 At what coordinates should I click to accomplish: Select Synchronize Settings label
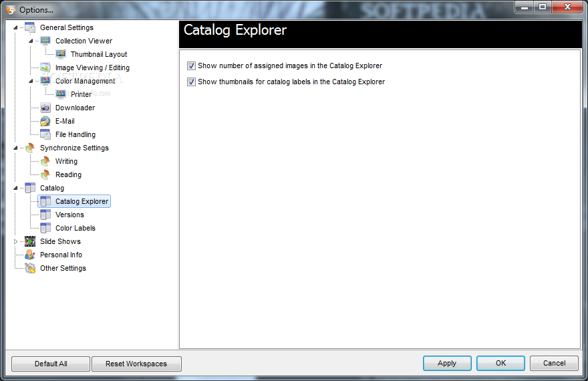[74, 148]
